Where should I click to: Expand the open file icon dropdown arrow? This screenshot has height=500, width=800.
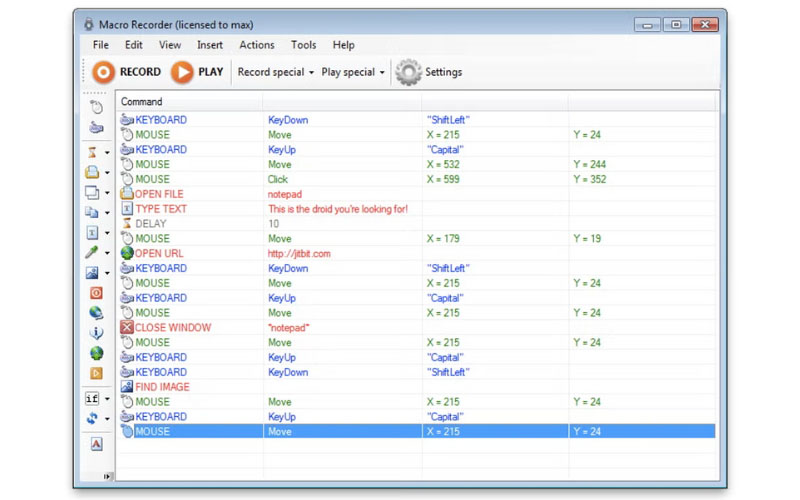point(107,172)
